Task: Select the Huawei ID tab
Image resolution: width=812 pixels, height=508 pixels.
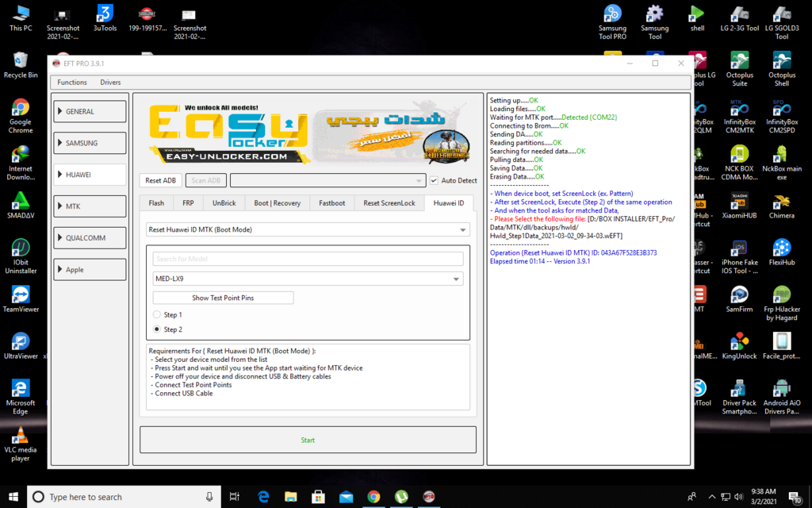Action: pyautogui.click(x=449, y=203)
